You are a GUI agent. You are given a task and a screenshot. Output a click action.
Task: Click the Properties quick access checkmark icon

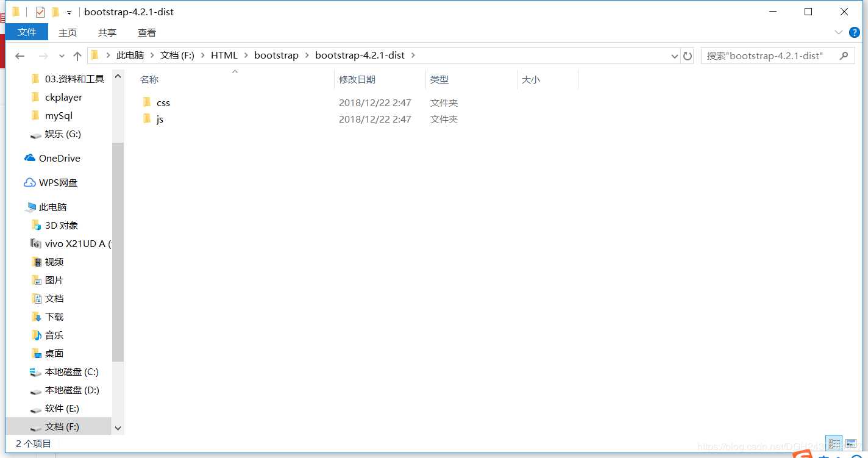40,12
